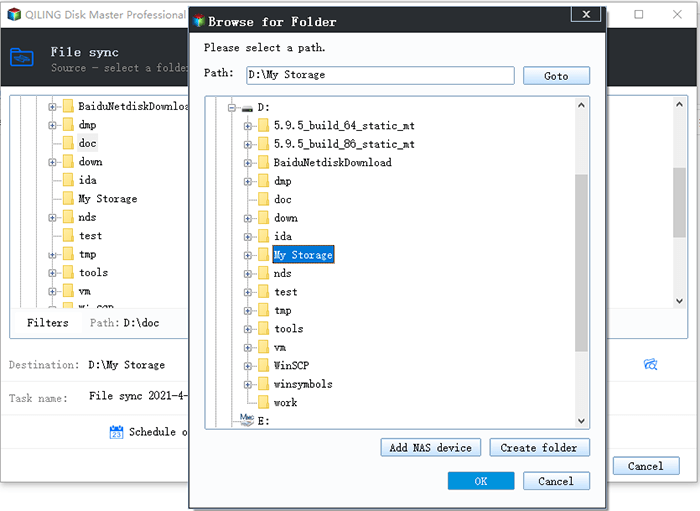The image size is (700, 511).
Task: Click the winsymbols folder icon
Action: pos(264,384)
